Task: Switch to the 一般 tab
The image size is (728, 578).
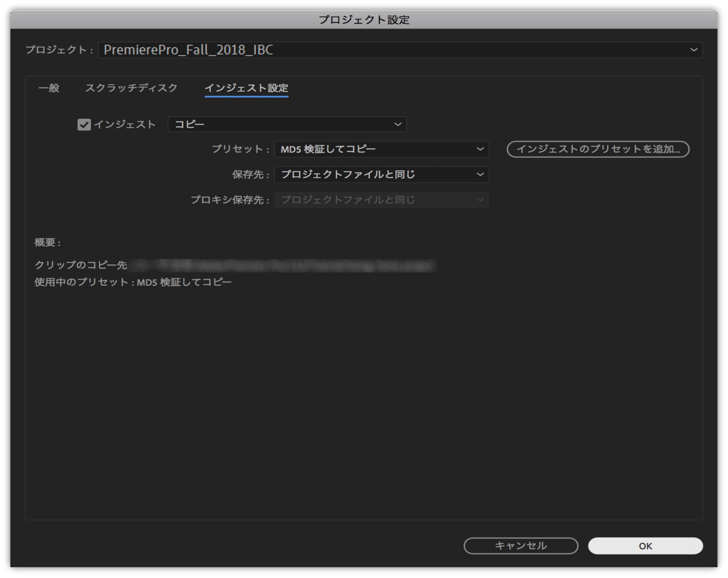Action: tap(49, 88)
